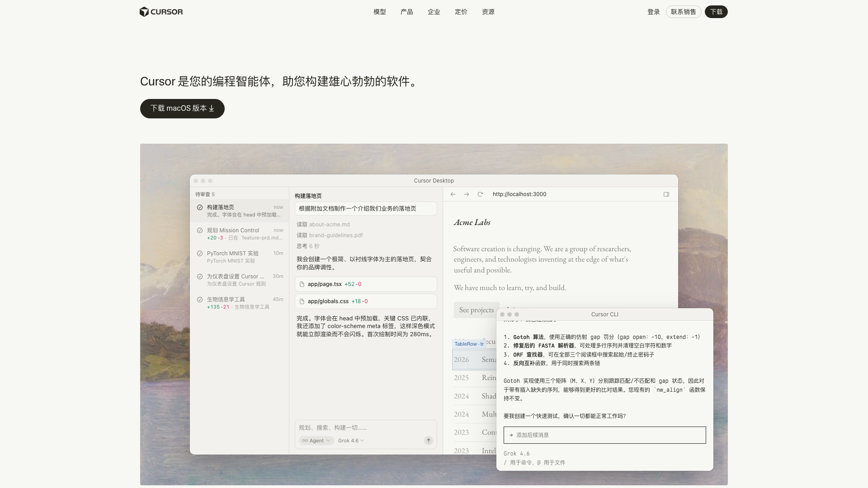Click the 登录 link
This screenshot has width=868, height=488.
pos(654,12)
